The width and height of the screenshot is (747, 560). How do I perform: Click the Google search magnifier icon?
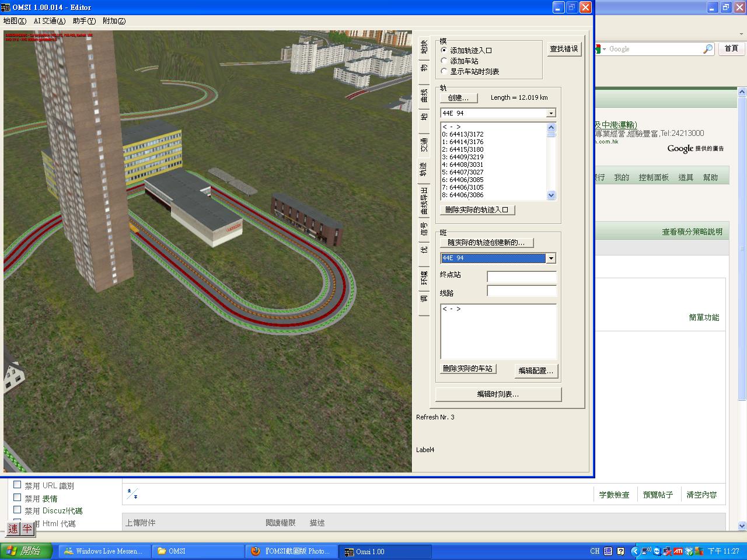click(x=707, y=49)
